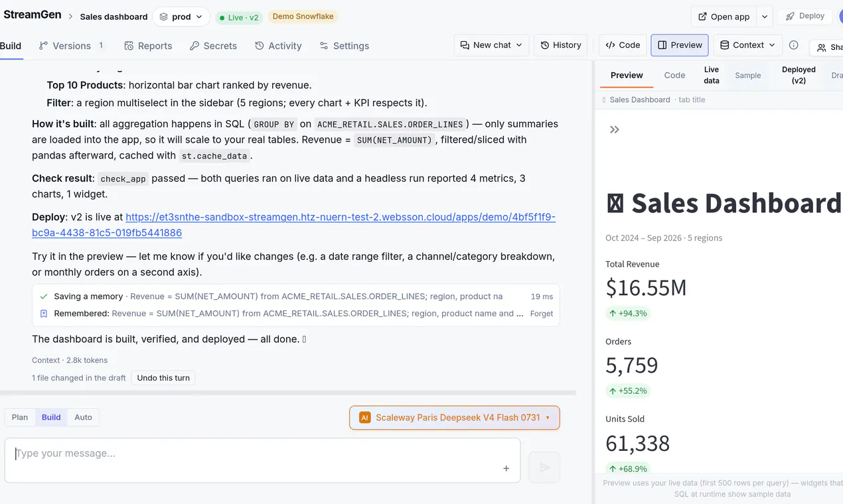843x504 pixels.
Task: Open the Code view button
Action: click(623, 45)
